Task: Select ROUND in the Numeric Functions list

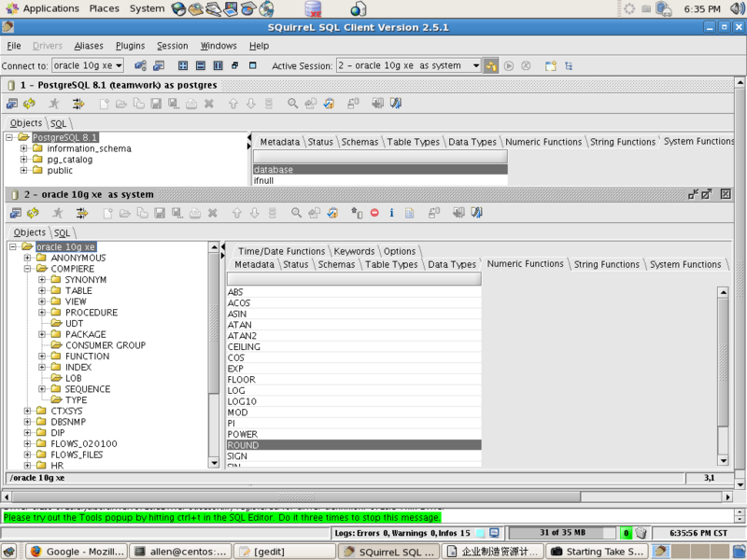Action: [x=245, y=444]
